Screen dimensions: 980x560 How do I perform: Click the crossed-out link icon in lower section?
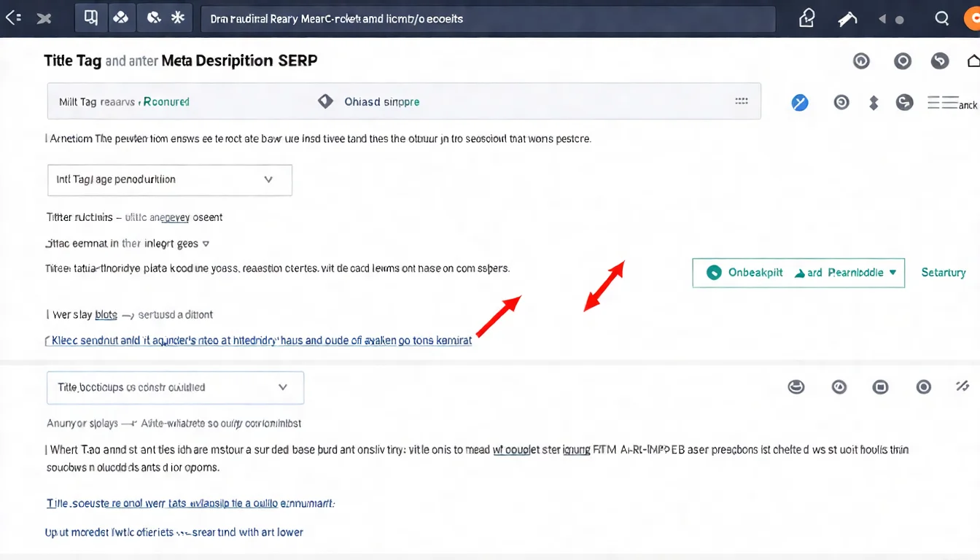(962, 386)
